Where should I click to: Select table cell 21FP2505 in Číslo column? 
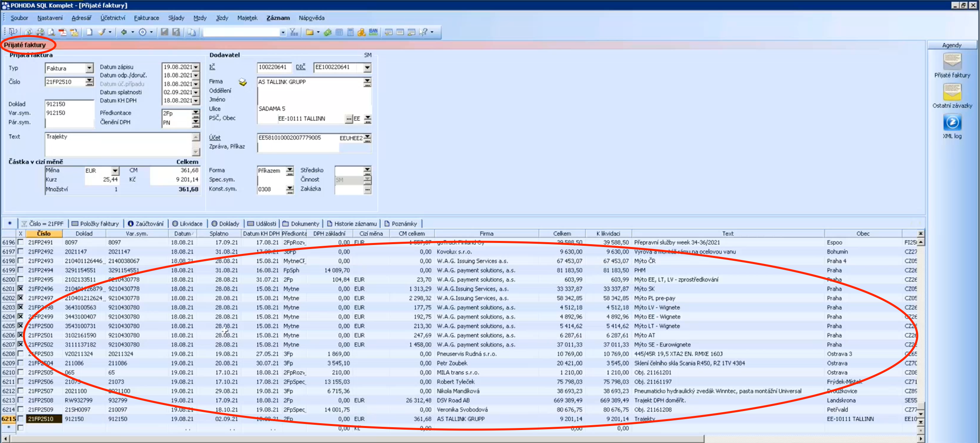44,372
